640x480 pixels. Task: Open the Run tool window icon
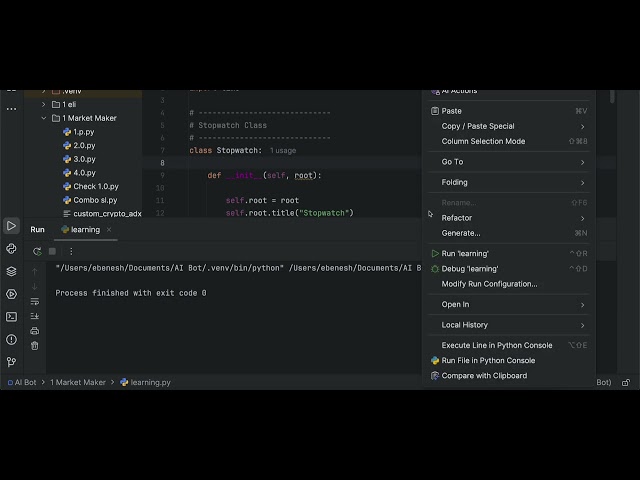(11, 226)
